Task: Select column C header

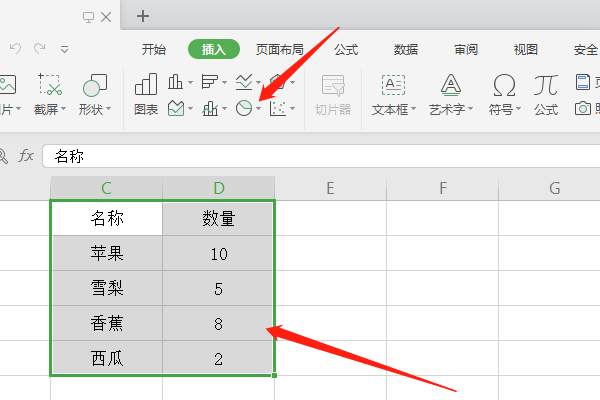Action: coord(106,188)
